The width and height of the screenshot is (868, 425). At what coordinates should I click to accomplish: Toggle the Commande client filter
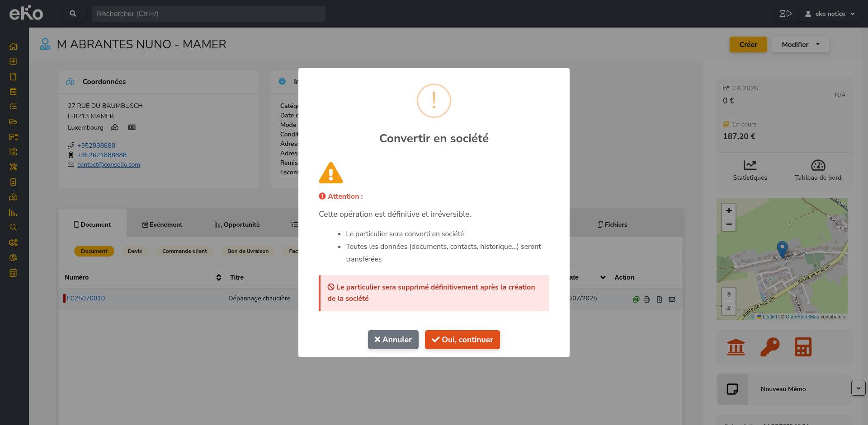click(x=184, y=251)
